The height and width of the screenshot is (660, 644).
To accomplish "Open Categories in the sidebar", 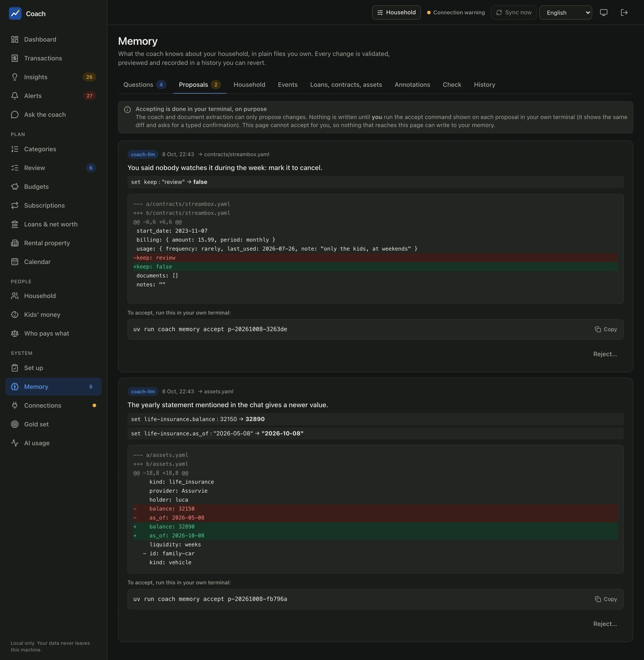I will (x=53, y=149).
